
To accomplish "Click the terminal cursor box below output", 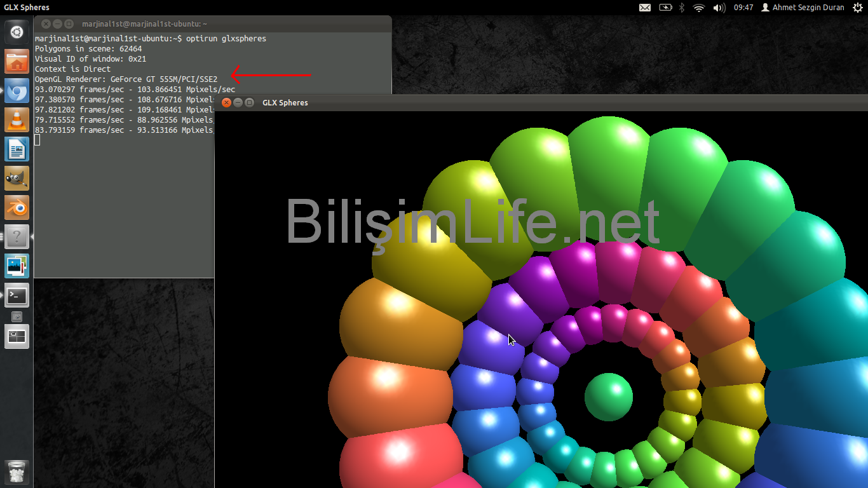I will point(37,140).
